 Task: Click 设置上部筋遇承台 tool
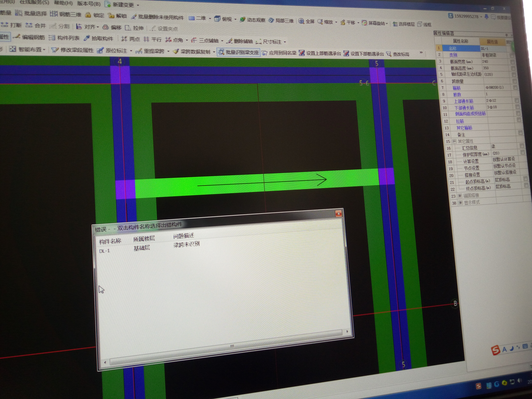(320, 53)
